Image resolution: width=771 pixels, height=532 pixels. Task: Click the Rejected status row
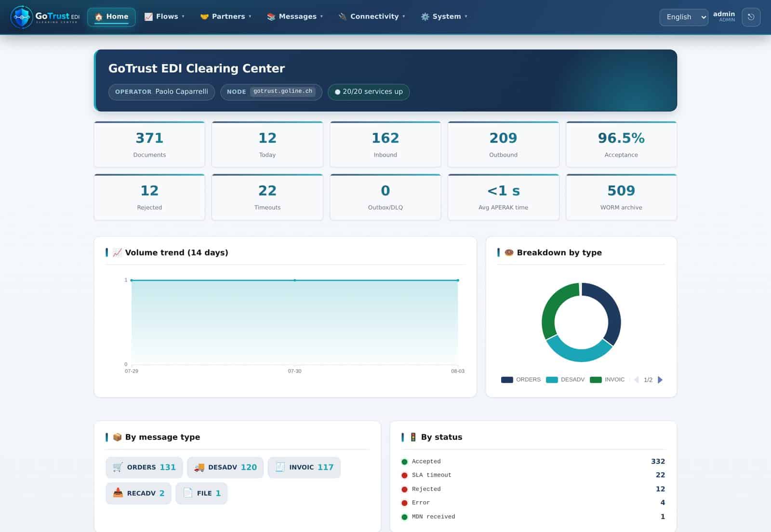point(533,489)
